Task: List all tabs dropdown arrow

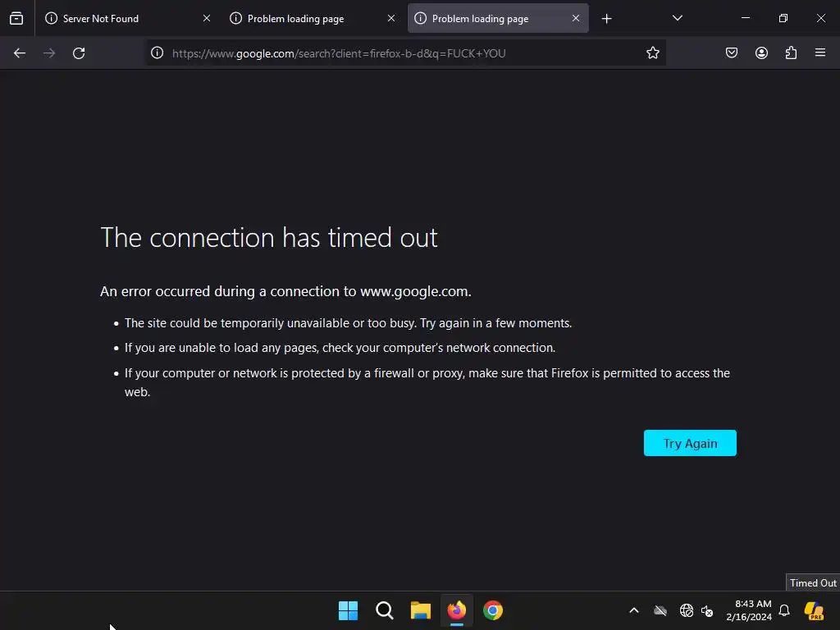Action: pos(677,18)
